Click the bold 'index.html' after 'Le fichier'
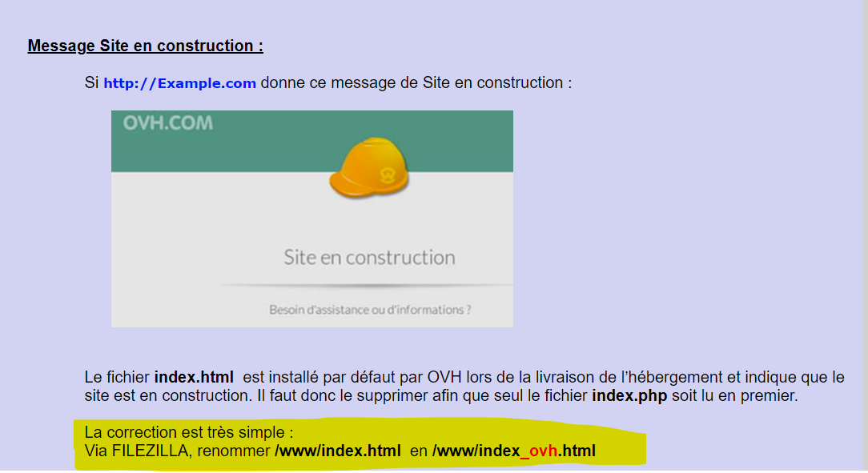Viewport: 868px width, 473px height. tap(194, 378)
